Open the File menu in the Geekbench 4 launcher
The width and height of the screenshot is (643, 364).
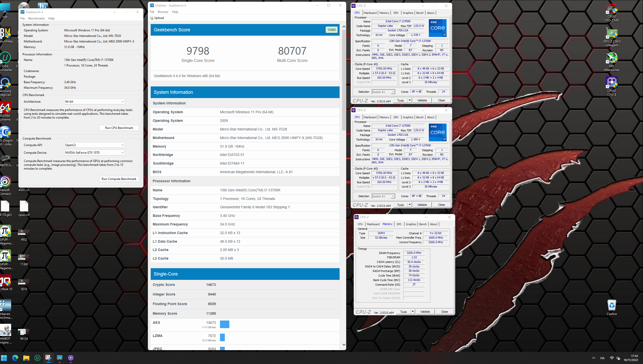(x=23, y=18)
